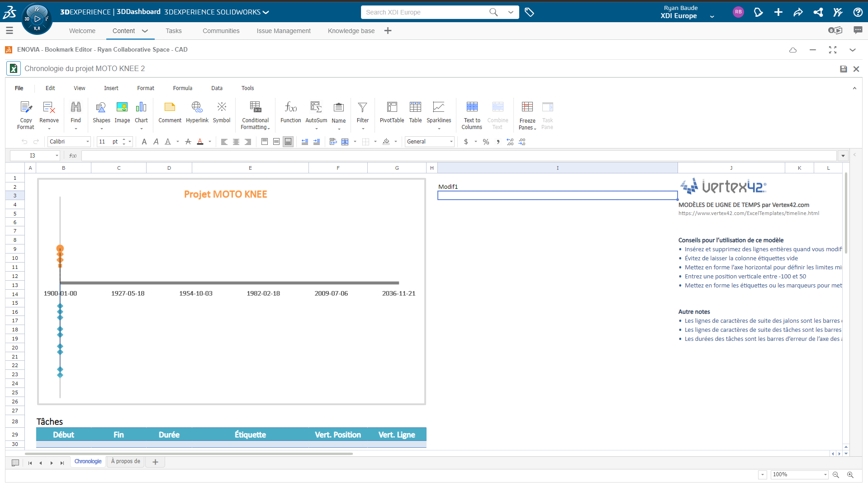Toggle strikethrough text formatting
The image size is (868, 488).
tap(188, 142)
